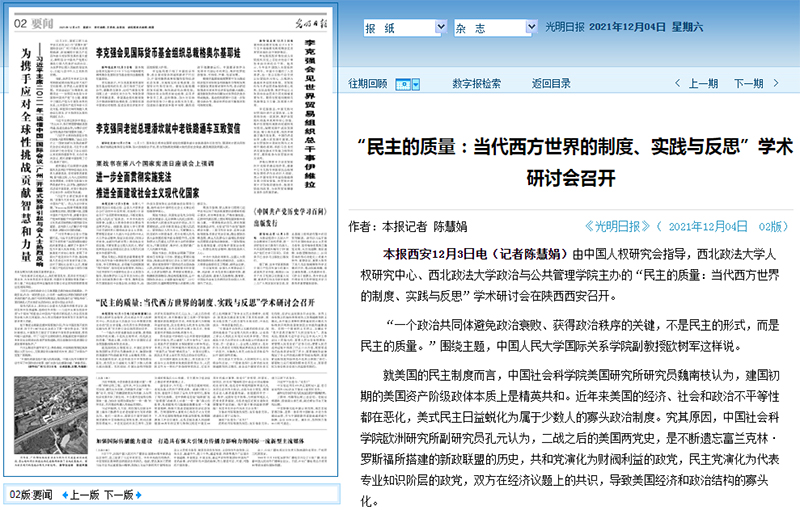The image size is (800, 510).
Task: Click 上一版 below the page image
Action: 85,495
